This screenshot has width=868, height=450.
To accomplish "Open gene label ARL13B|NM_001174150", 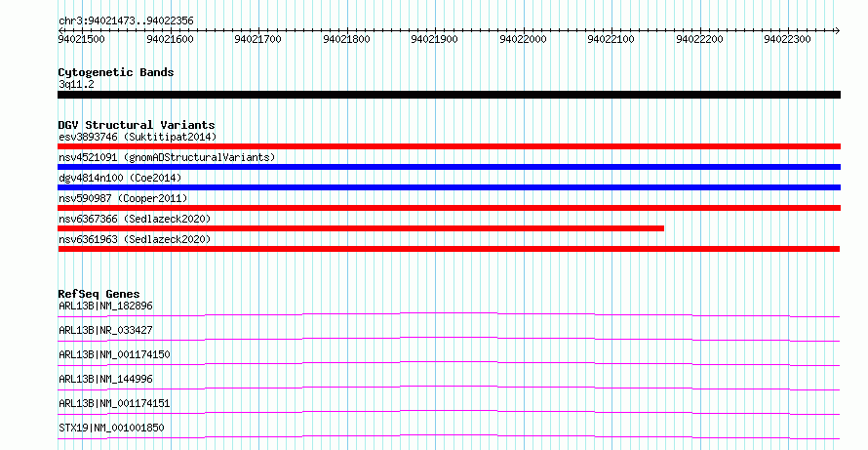I will [x=114, y=354].
